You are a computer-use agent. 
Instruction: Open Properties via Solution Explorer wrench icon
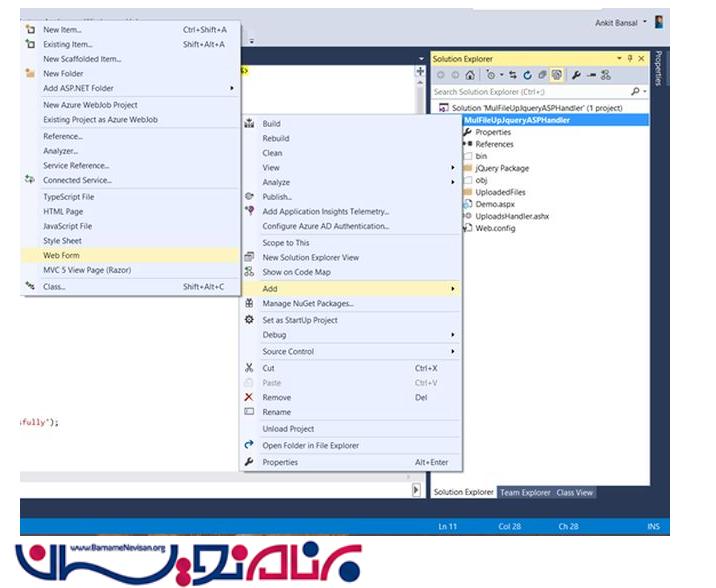coord(576,75)
